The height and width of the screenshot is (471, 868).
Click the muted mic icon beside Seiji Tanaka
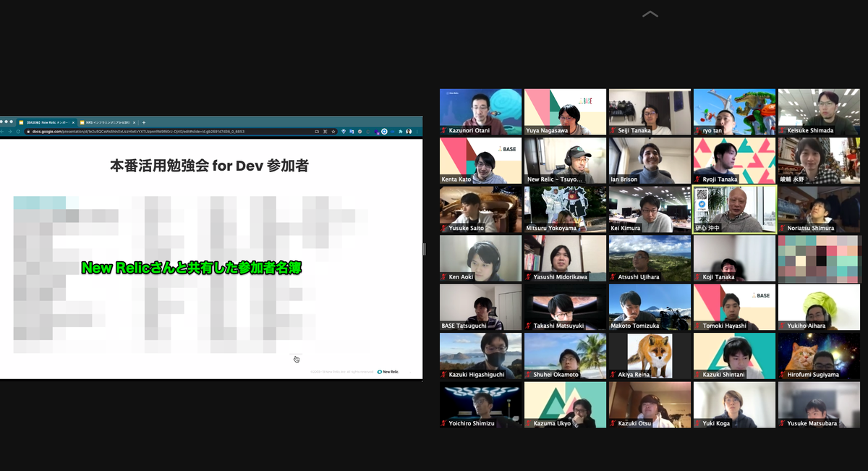(x=613, y=131)
